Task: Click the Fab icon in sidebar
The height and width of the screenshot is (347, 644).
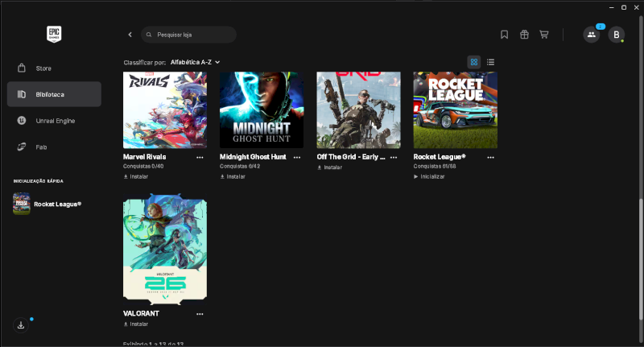Action: tap(22, 147)
